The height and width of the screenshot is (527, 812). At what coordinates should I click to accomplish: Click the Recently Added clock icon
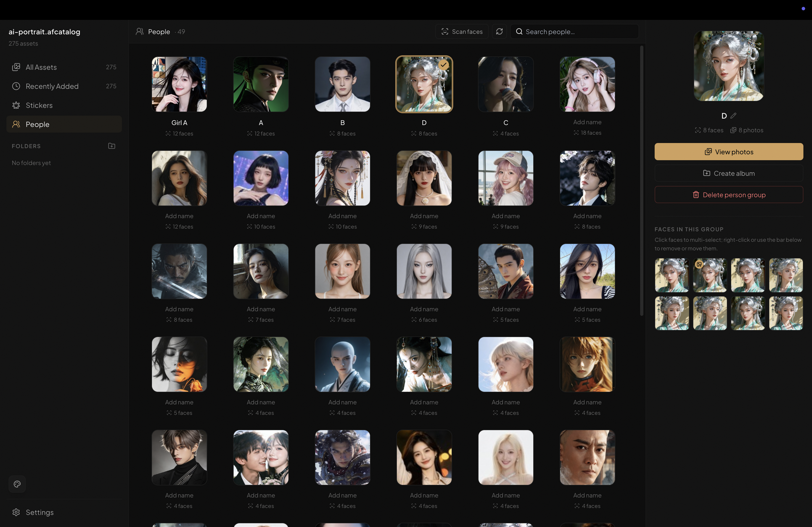pos(16,86)
